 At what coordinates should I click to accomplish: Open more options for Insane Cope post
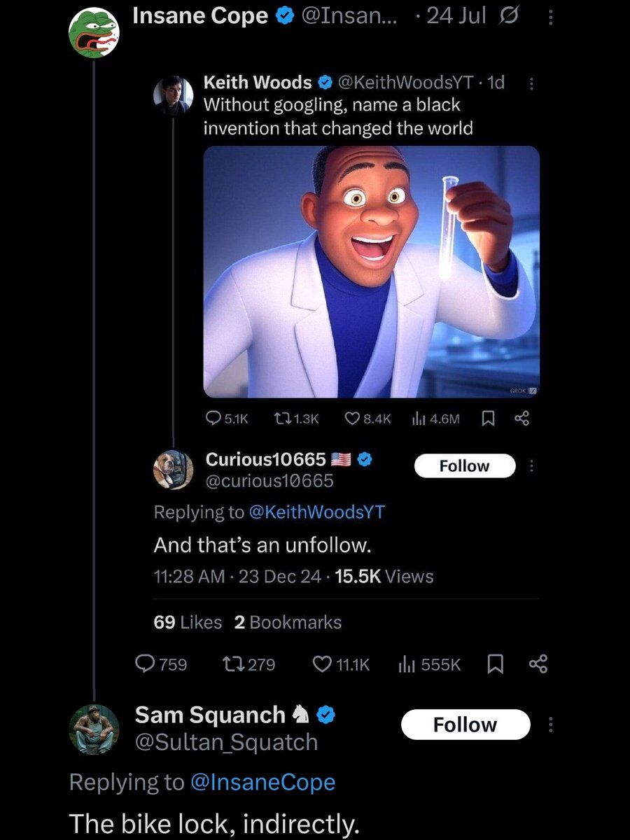click(550, 17)
